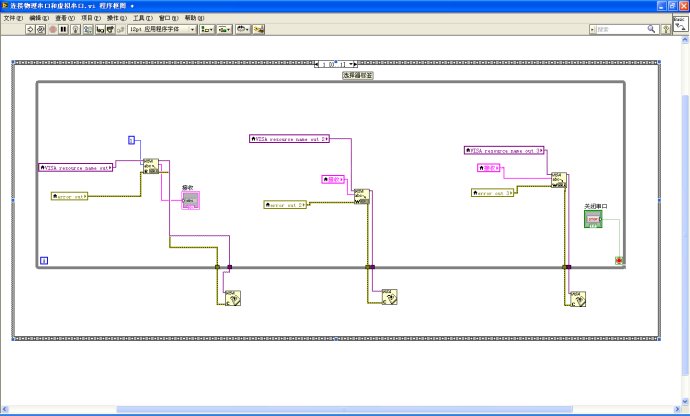Click the 选择器标签 selector label

point(357,75)
